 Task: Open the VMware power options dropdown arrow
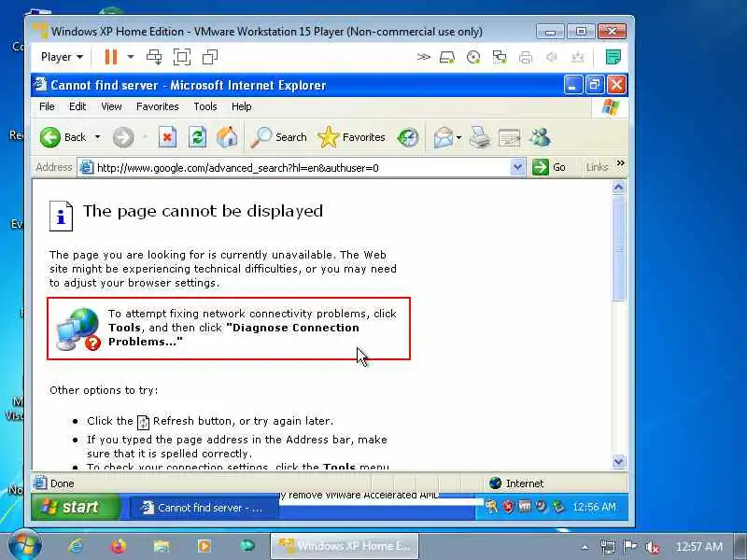[x=130, y=57]
